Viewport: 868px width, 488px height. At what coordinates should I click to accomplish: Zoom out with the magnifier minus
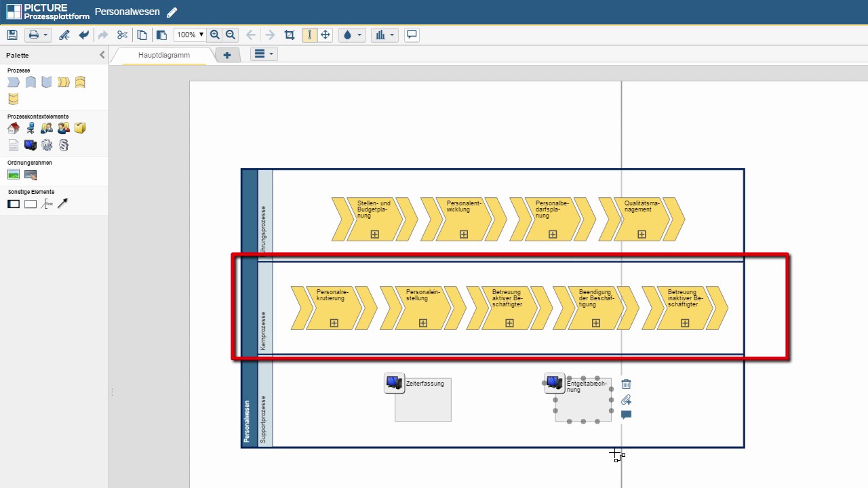(231, 35)
